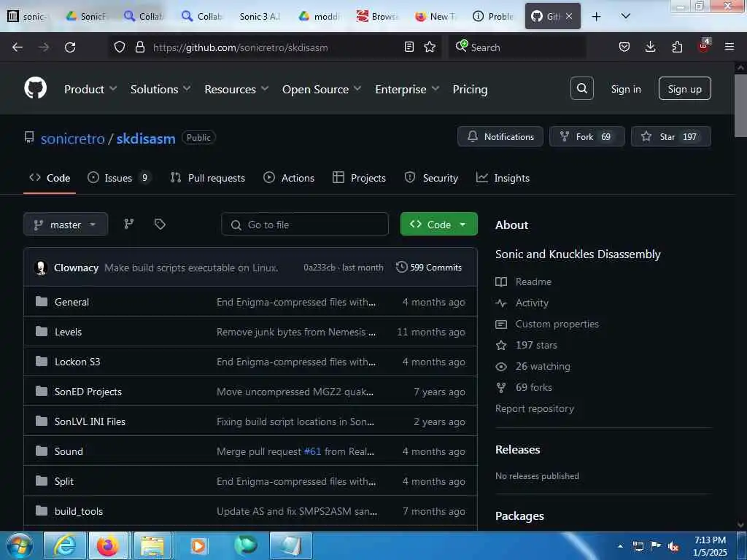This screenshot has height=560, width=747.
Task: Click the padlock site info icon
Action: (139, 47)
